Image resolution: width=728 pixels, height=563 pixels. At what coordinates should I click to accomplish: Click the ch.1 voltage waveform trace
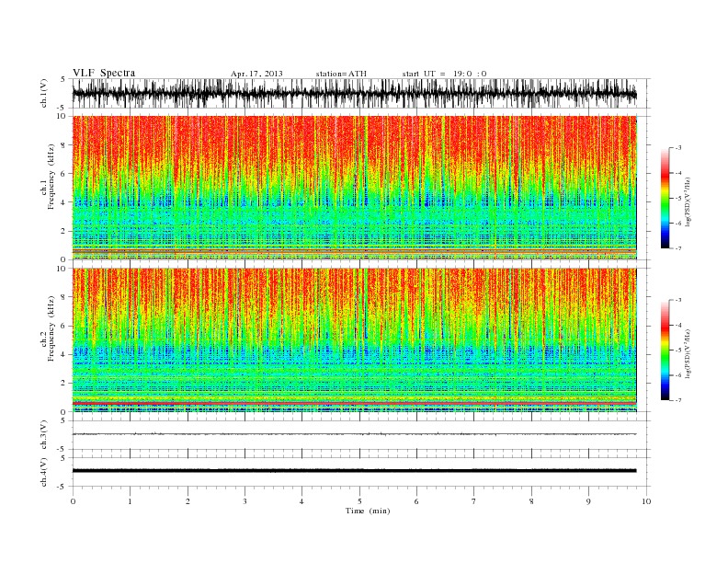[354, 93]
